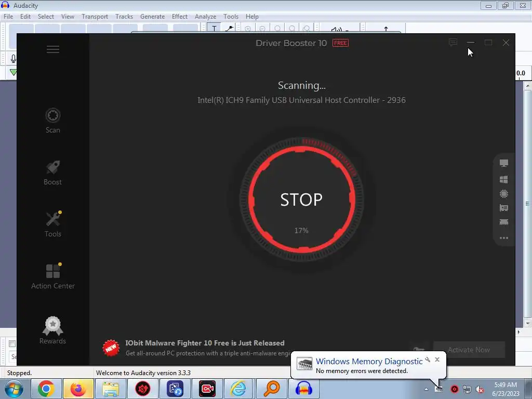
Task: Open Audacity Analyze menu
Action: [205, 16]
